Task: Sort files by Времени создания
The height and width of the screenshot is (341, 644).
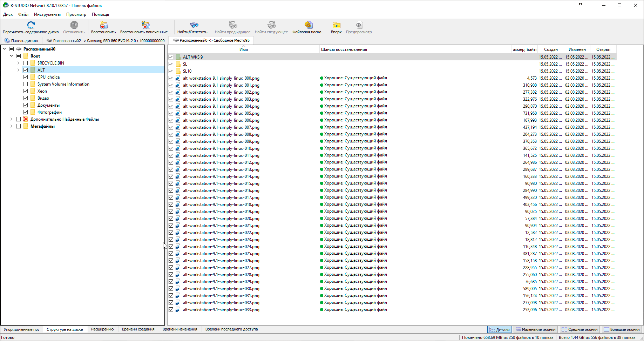Action: [138, 329]
